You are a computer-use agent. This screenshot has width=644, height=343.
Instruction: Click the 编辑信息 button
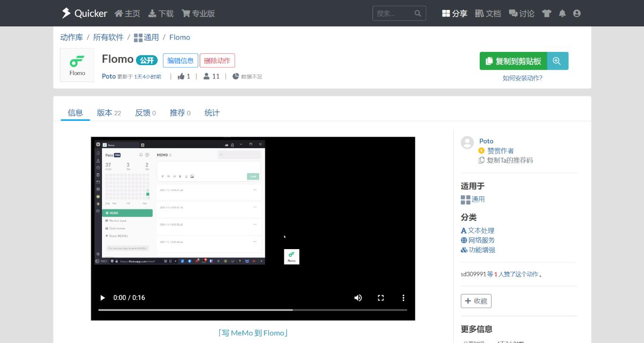tap(180, 60)
